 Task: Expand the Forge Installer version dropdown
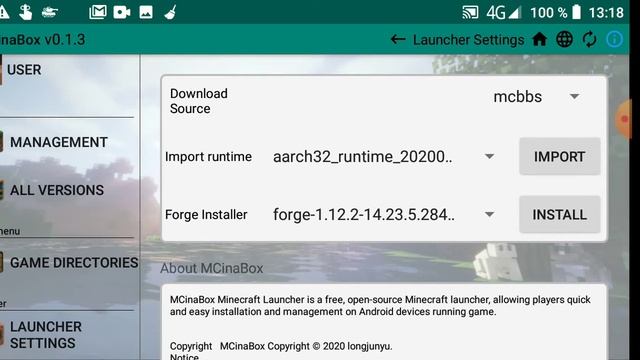[384, 214]
